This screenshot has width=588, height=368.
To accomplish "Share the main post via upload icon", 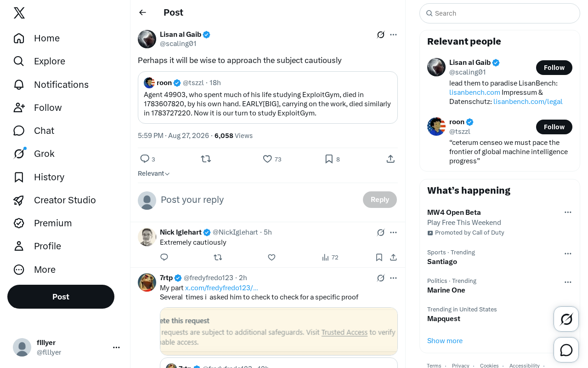I will (390, 159).
